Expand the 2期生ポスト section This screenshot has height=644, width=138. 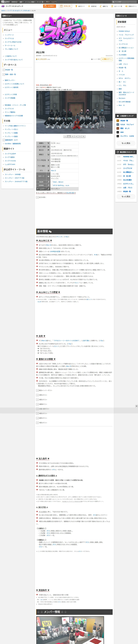[37, 395]
